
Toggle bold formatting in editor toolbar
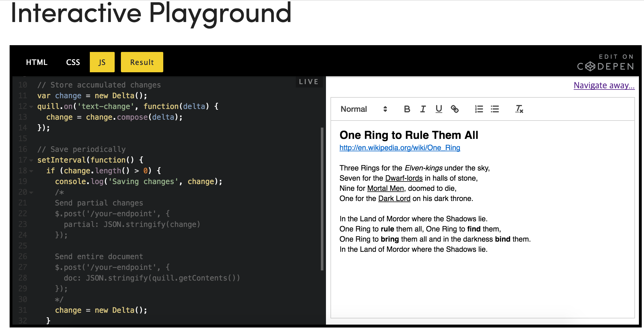[x=407, y=109]
